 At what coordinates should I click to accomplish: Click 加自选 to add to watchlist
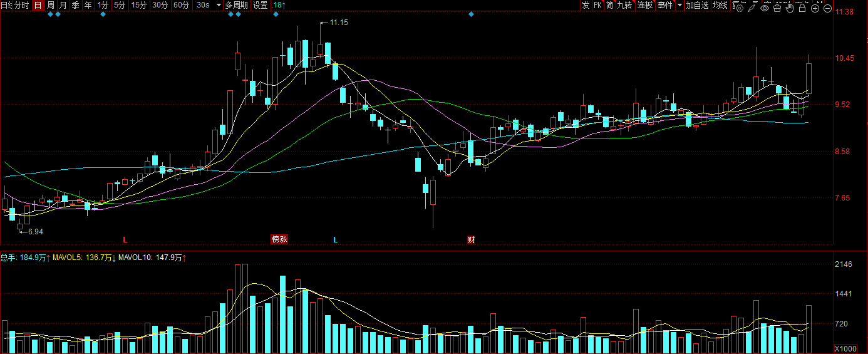[697, 5]
